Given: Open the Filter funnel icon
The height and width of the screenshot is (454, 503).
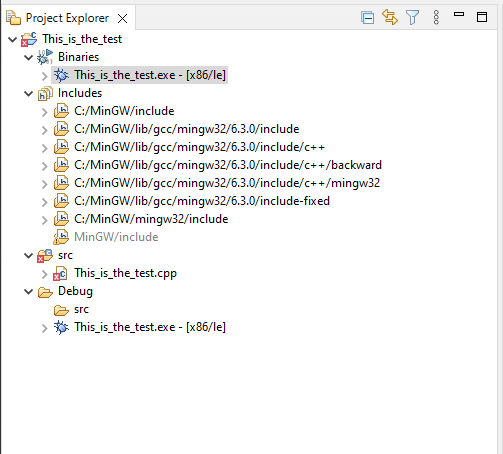Looking at the screenshot, I should [x=412, y=17].
